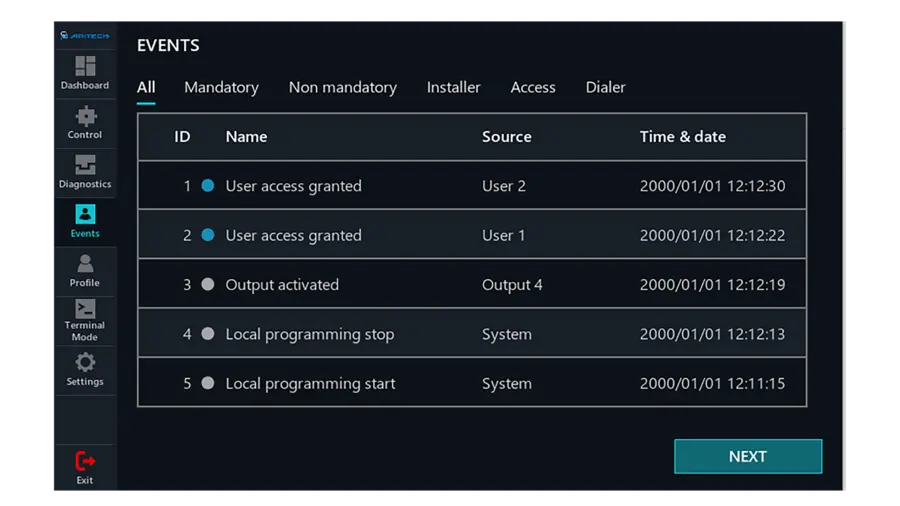Launch Terminal Mode from sidebar

(85, 311)
